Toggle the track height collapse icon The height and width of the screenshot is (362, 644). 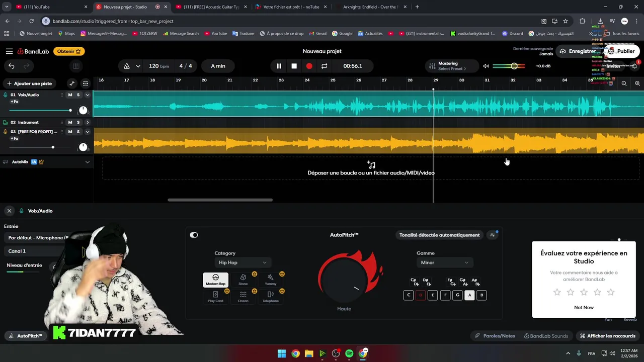coord(86,83)
